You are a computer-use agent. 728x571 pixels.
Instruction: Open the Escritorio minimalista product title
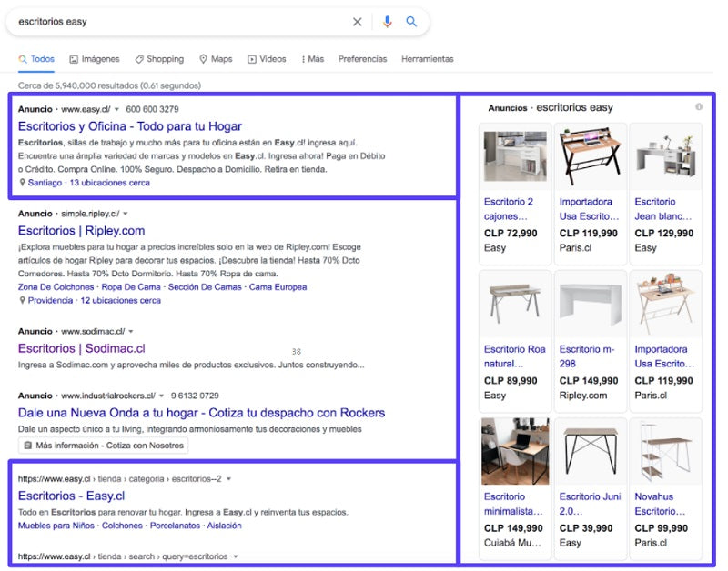click(513, 505)
